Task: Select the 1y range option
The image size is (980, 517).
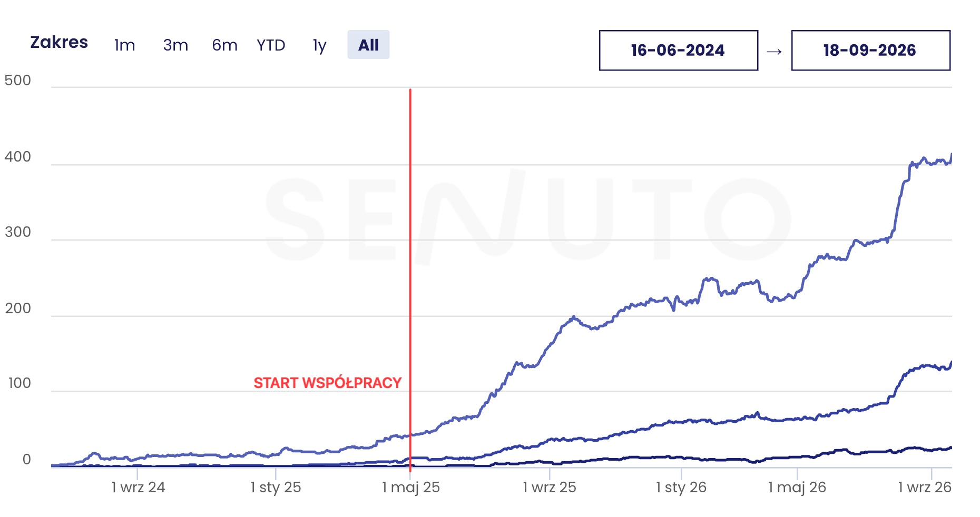Action: pos(320,46)
